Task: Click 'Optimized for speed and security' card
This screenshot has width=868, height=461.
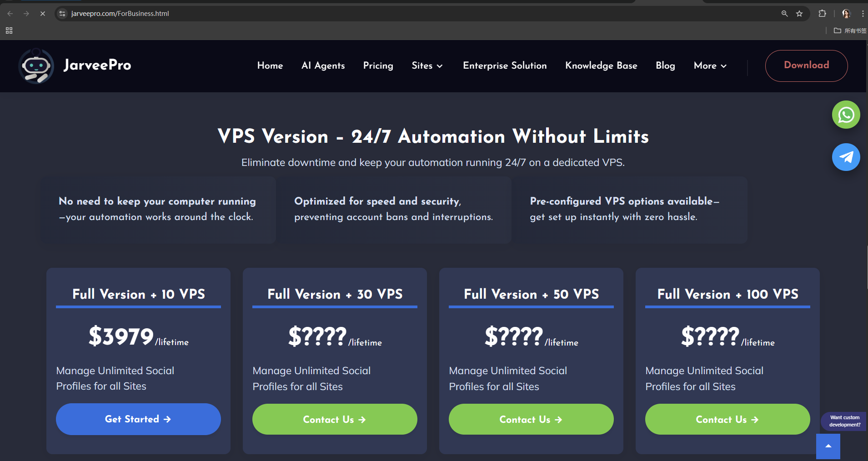Action: [394, 210]
